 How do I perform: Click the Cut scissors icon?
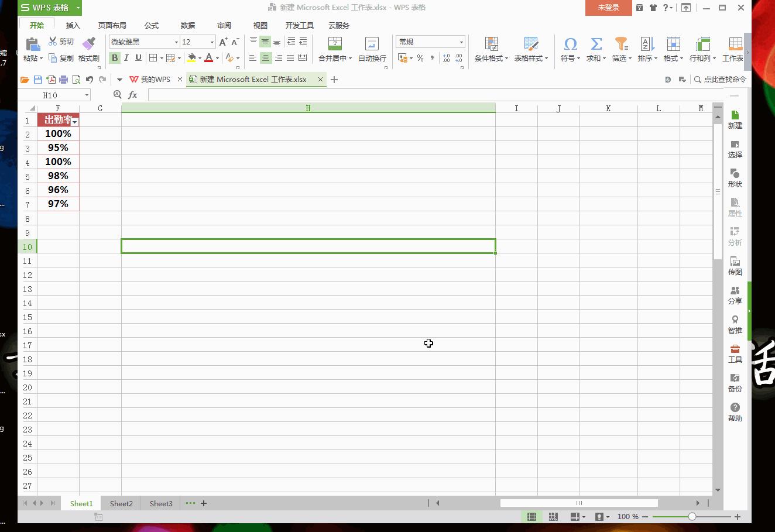(53, 42)
